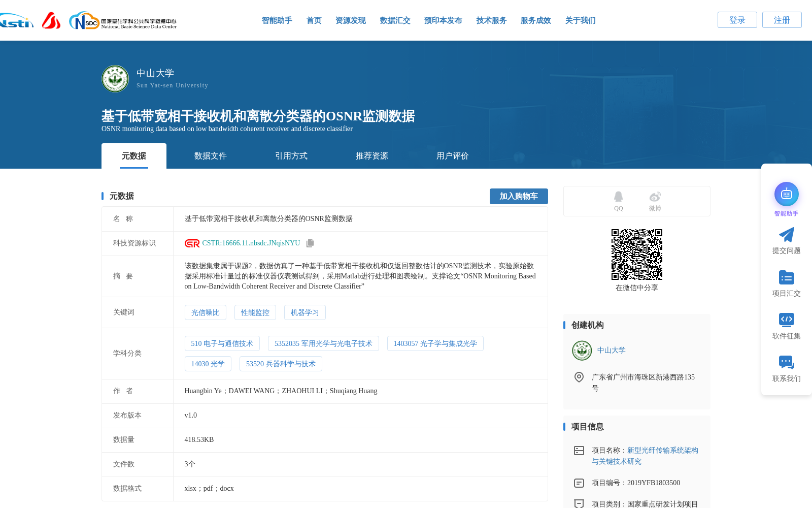
Task: Click author names Huangbin Ye row
Action: (x=281, y=391)
